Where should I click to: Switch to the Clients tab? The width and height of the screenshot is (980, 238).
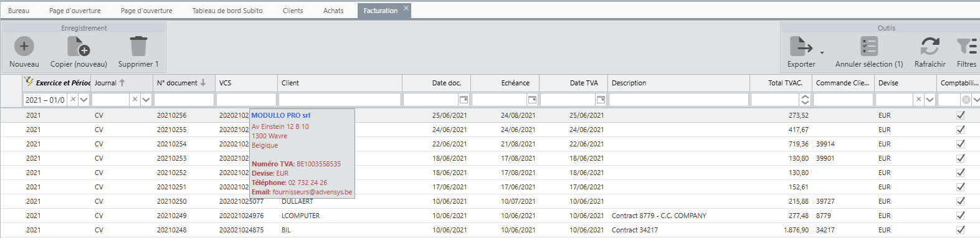click(293, 11)
